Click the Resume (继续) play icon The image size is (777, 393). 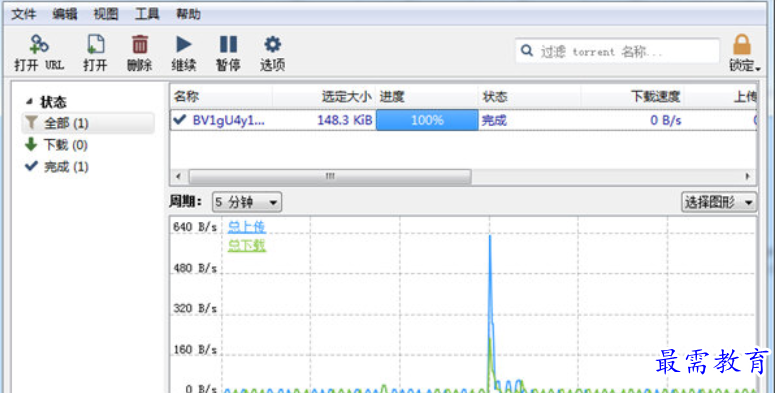coord(183,44)
